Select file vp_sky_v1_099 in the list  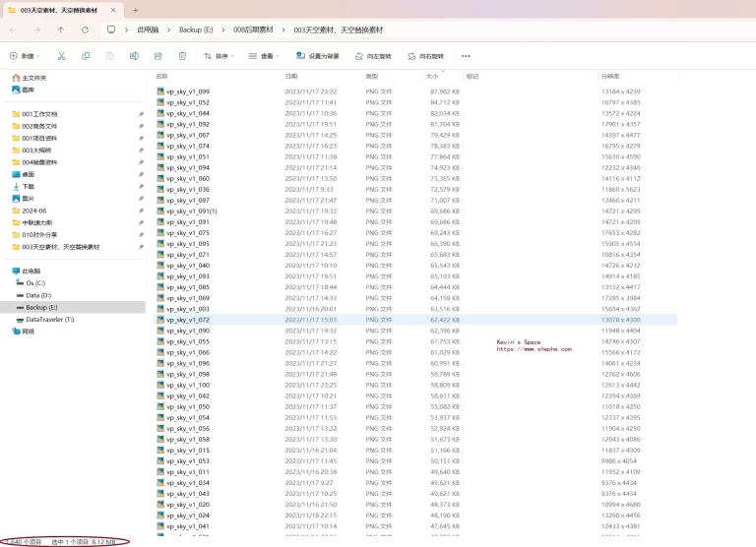(x=187, y=91)
